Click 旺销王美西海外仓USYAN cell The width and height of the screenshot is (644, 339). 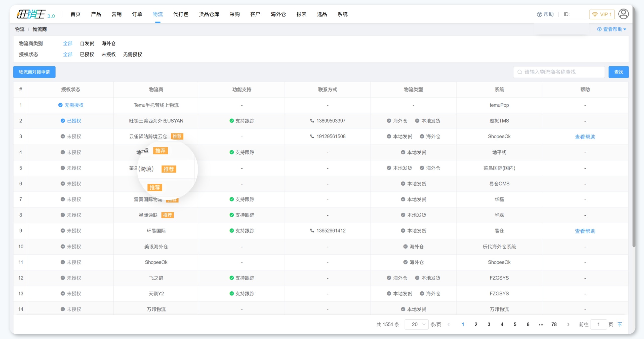click(156, 121)
